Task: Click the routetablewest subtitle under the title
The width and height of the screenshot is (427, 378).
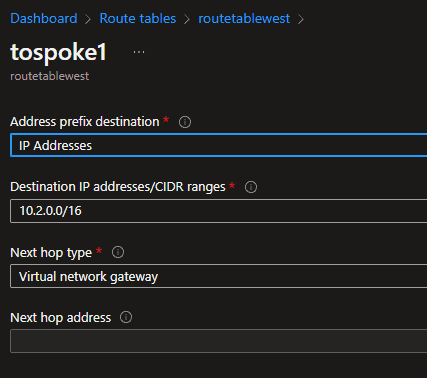Action: pyautogui.click(x=50, y=76)
